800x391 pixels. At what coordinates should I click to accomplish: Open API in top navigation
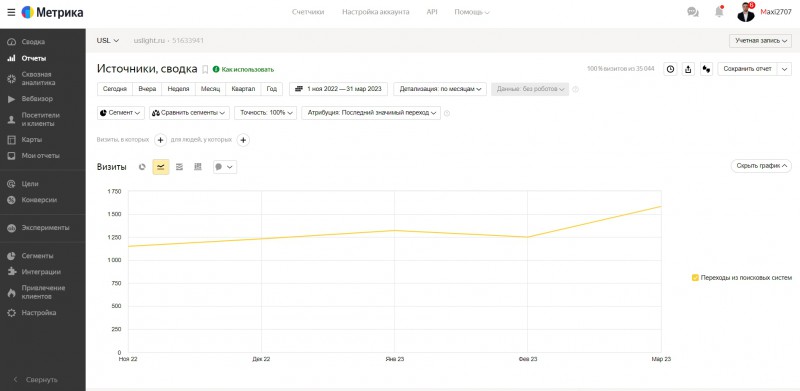432,12
